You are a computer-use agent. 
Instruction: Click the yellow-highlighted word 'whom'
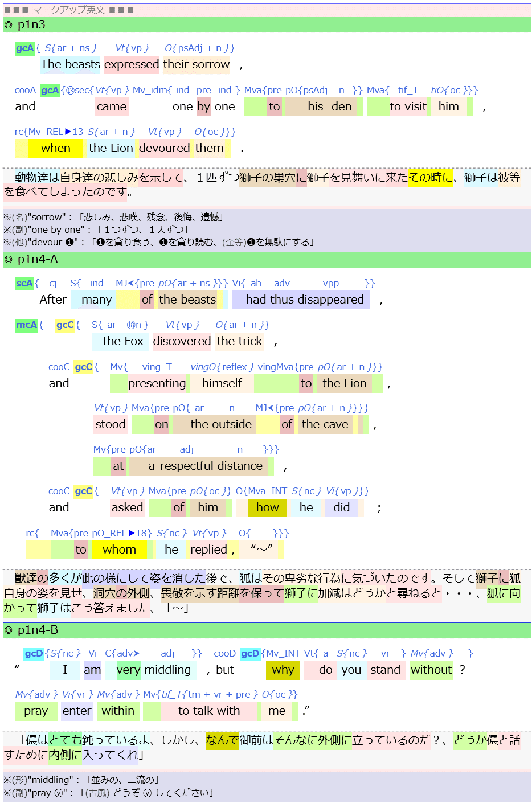click(120, 550)
